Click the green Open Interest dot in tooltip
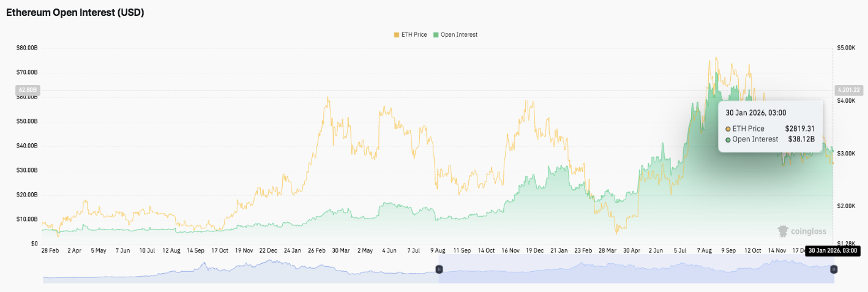Screen dimensions: 868x292 coord(728,140)
